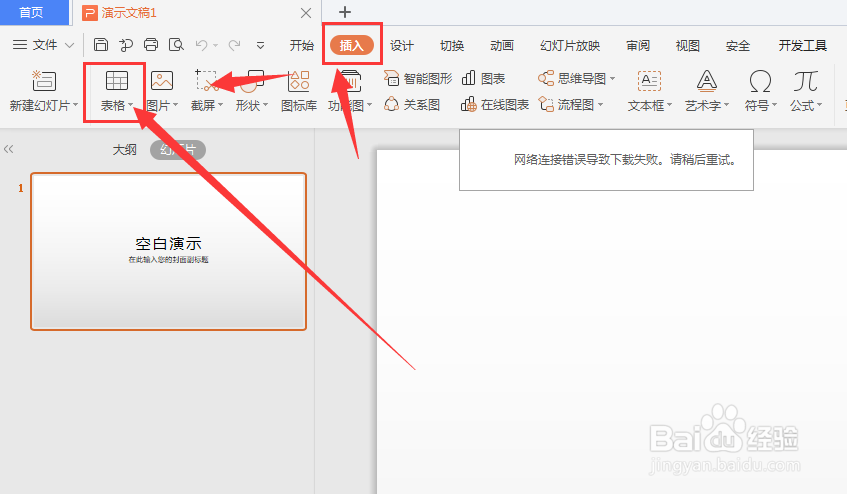This screenshot has height=494, width=847.
Task: Expand the Mind Map (思维导图) dropdown arrow
Action: (613, 79)
